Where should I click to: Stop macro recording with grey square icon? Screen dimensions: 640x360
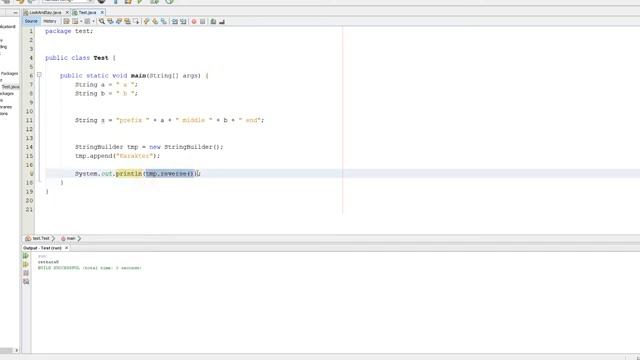[202, 21]
